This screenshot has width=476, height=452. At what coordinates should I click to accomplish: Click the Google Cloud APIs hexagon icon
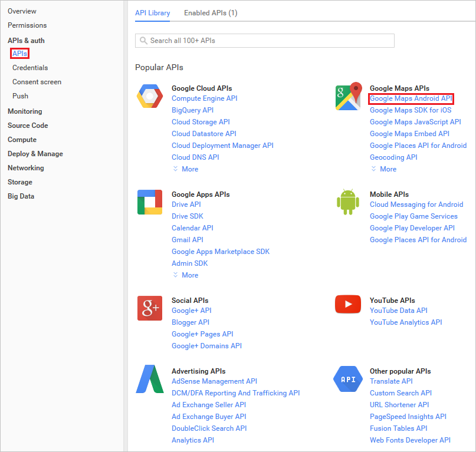(150, 96)
